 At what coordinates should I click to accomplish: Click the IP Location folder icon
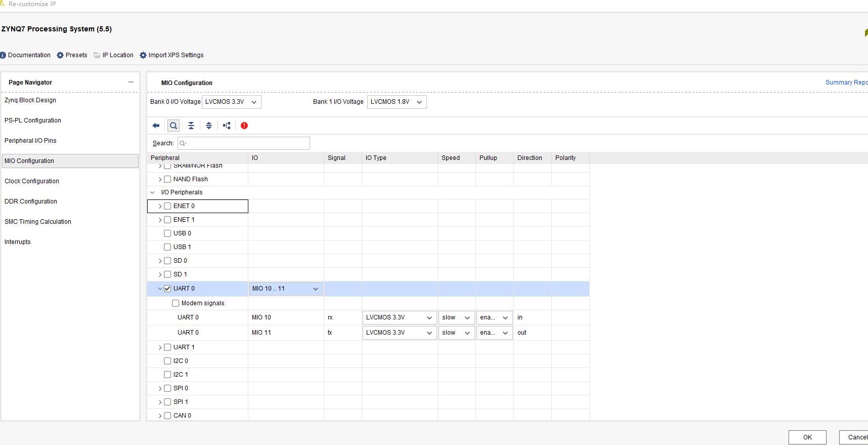[97, 55]
